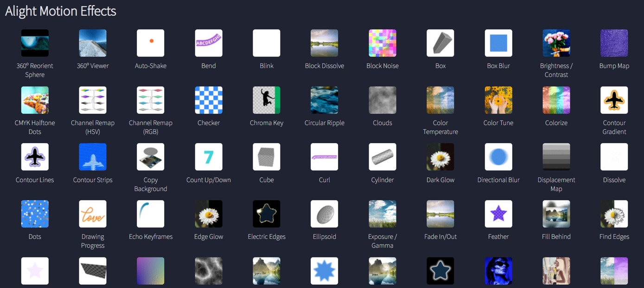Select the Contour Lines airplane icon
Screen dimensions: 644x288
tap(35, 157)
